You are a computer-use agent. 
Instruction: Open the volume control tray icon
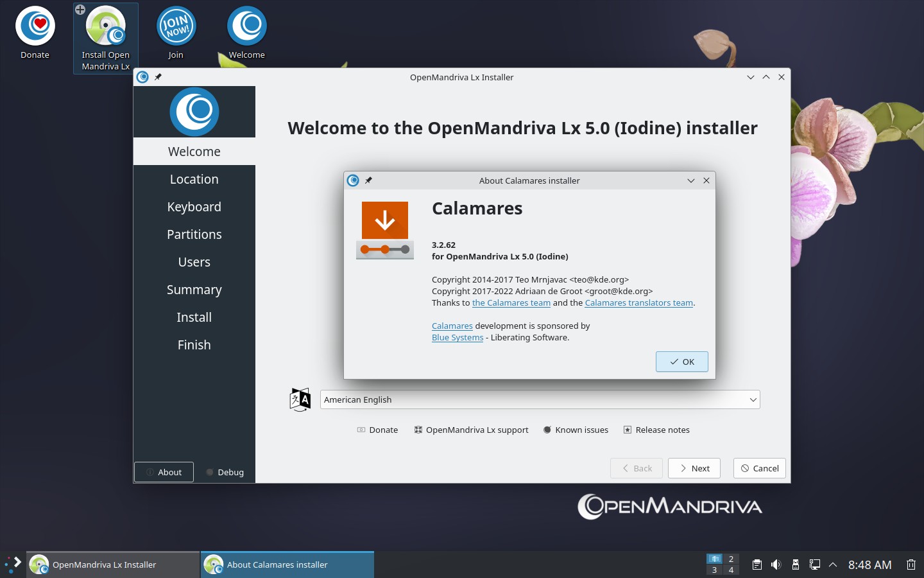[776, 565]
